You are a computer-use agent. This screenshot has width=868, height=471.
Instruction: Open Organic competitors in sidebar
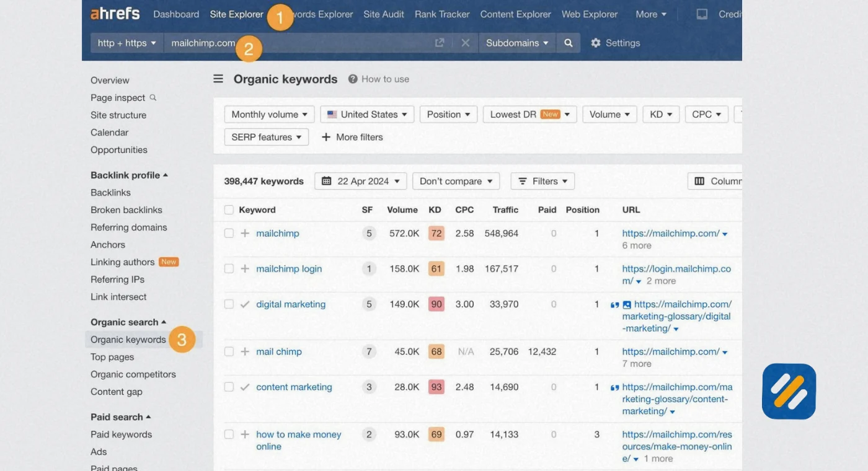pyautogui.click(x=133, y=374)
